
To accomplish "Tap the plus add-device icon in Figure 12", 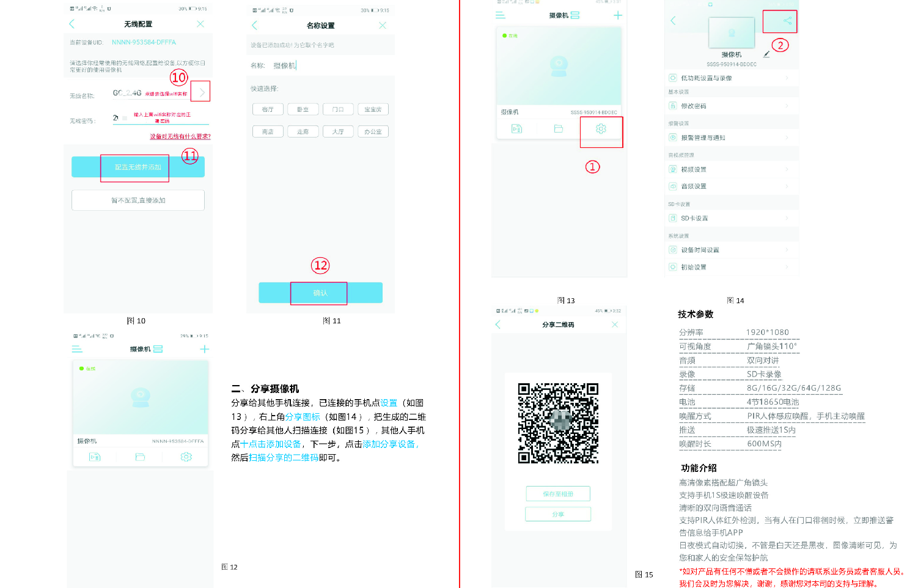I will coord(205,349).
